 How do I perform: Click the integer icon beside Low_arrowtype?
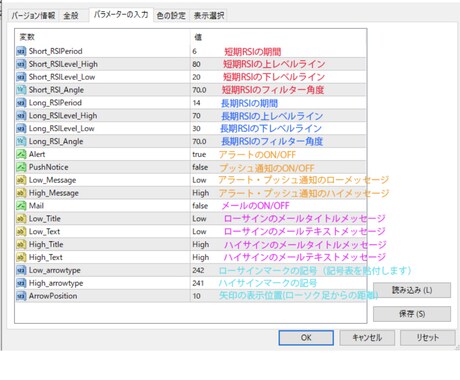point(21,270)
